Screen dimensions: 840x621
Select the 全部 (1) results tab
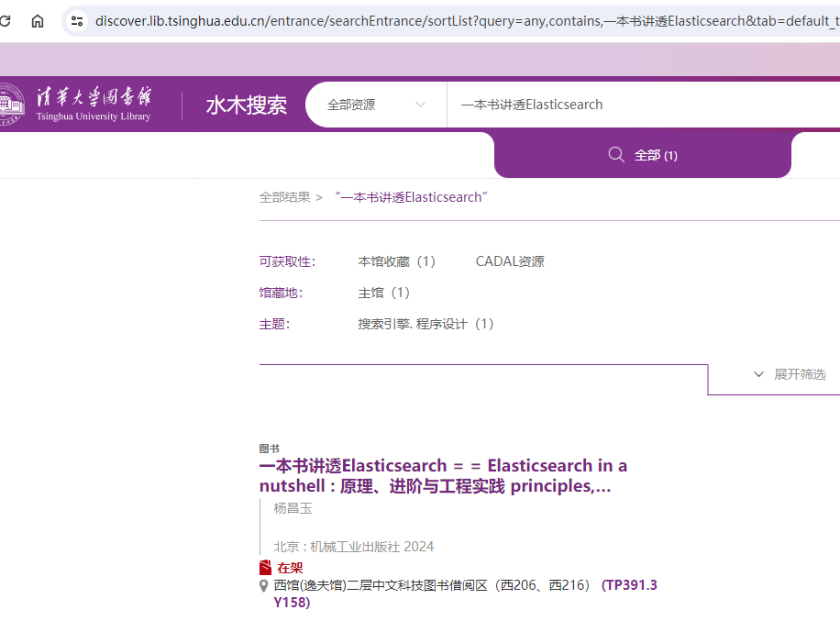[642, 155]
